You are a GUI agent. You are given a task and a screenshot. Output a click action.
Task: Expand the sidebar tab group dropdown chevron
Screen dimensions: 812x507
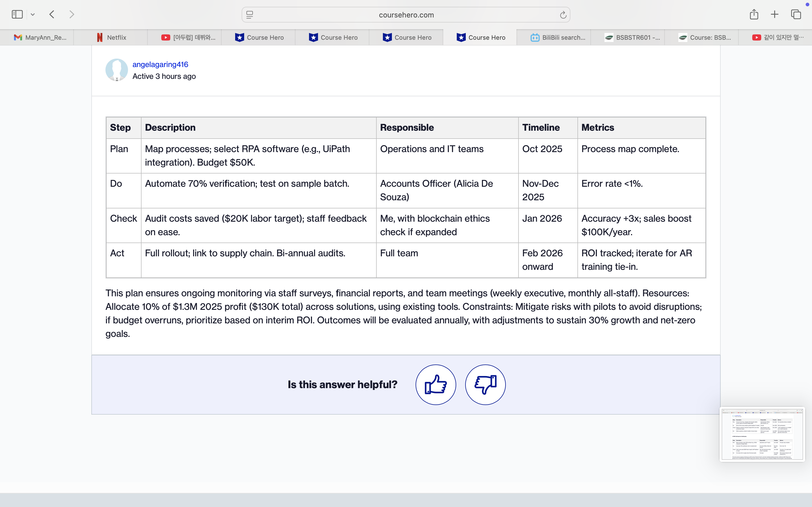click(32, 14)
